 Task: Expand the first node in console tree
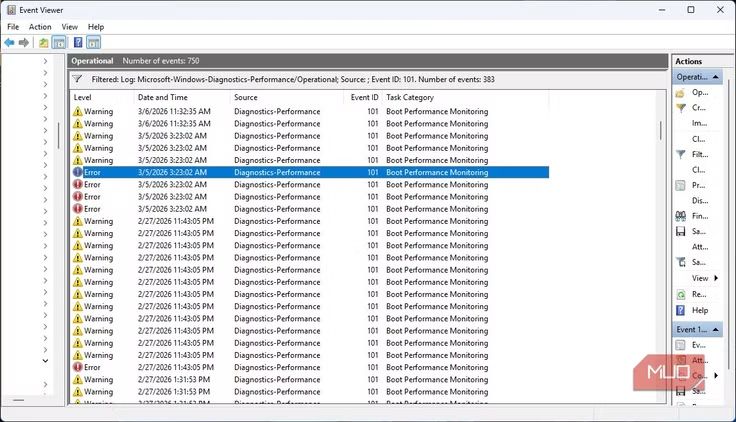(46, 61)
